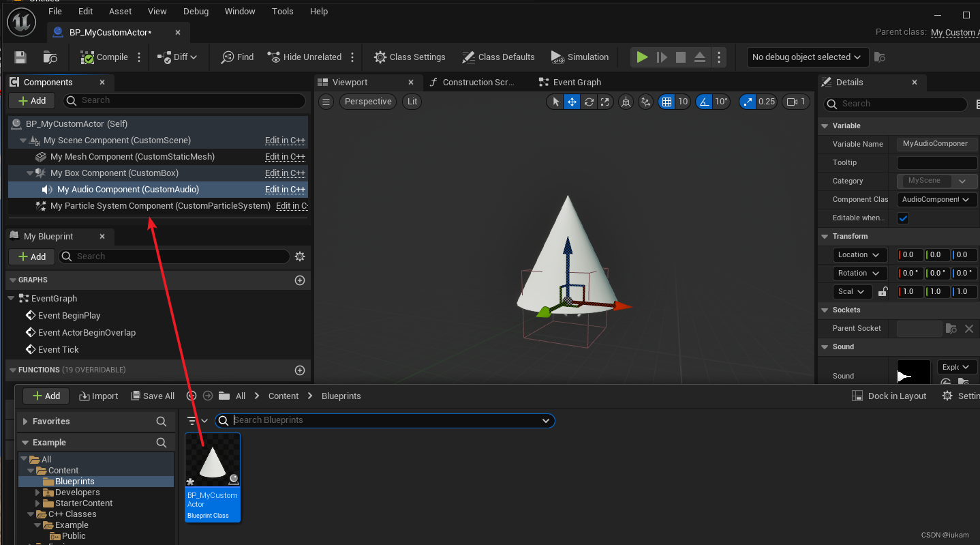
Task: Click the Variable Name field
Action: pos(937,144)
